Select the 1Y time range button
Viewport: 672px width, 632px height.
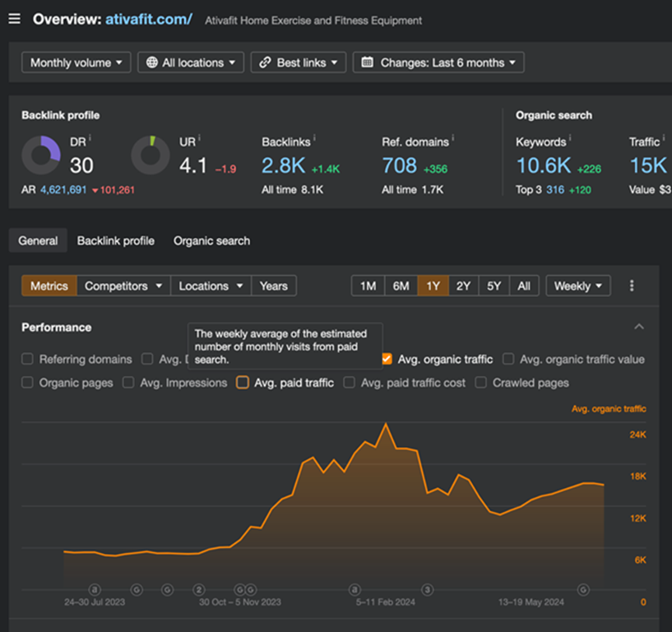433,286
